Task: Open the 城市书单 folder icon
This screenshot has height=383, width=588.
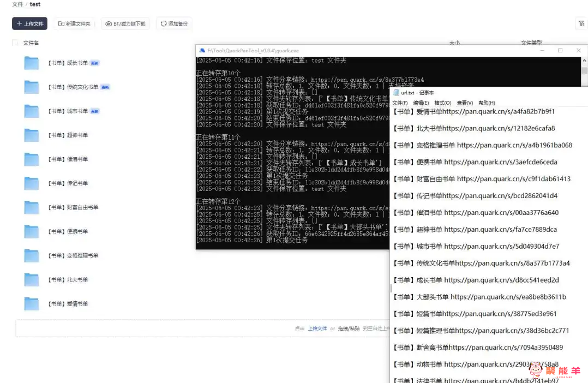Action: (32, 111)
